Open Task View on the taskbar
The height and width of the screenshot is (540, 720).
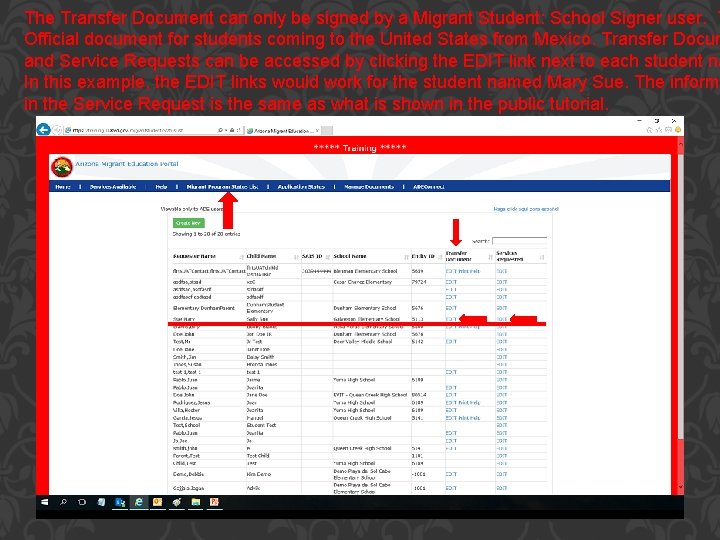82,502
